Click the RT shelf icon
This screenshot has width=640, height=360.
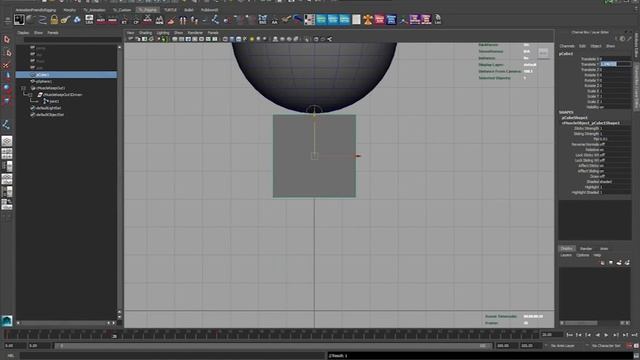point(124,19)
